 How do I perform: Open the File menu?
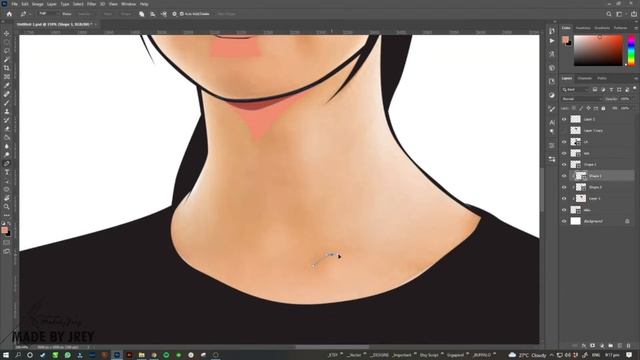14,4
